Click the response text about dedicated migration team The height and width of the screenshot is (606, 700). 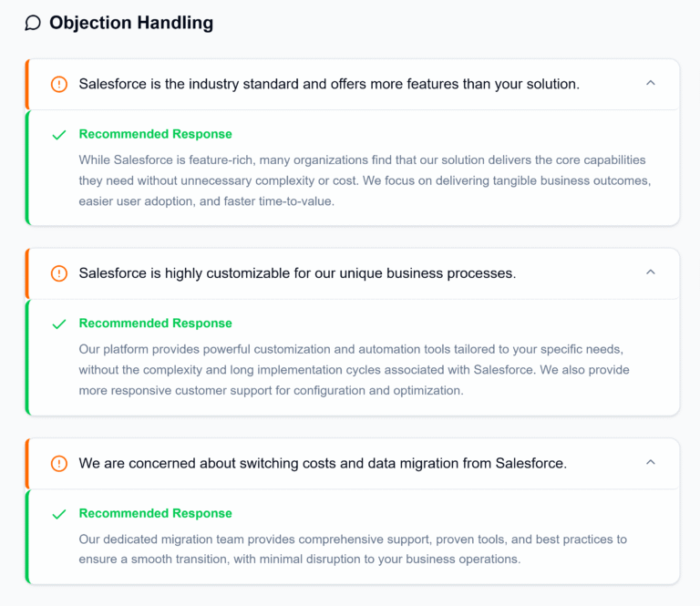tap(353, 550)
